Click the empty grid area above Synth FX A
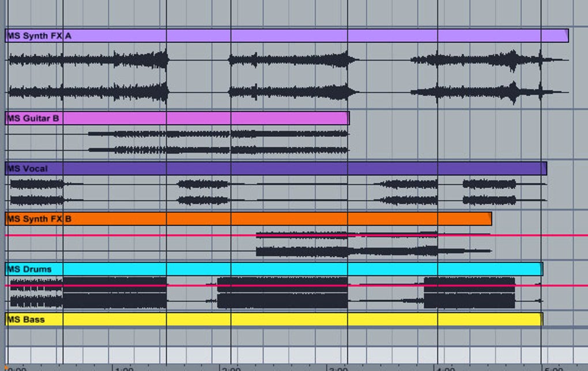Screen dimensions: 588x371 [288, 14]
